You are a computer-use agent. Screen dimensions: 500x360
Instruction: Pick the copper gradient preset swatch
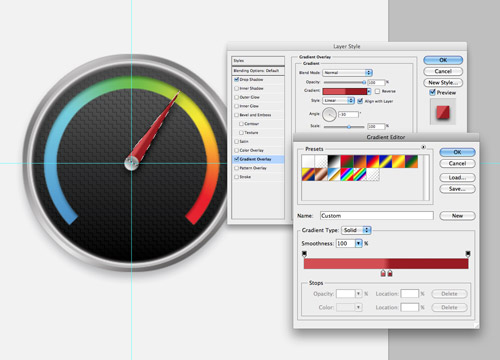321,174
